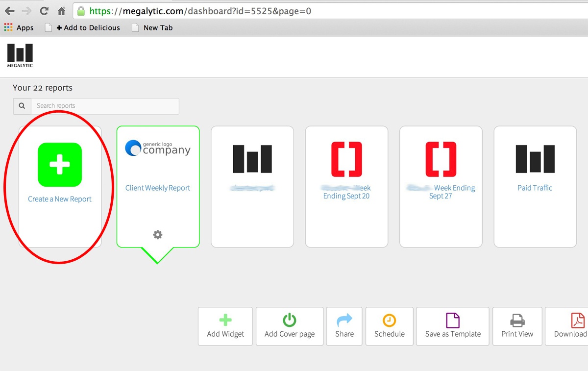Image resolution: width=588 pixels, height=371 pixels.
Task: Select the Add Cover page power icon
Action: pos(289,320)
